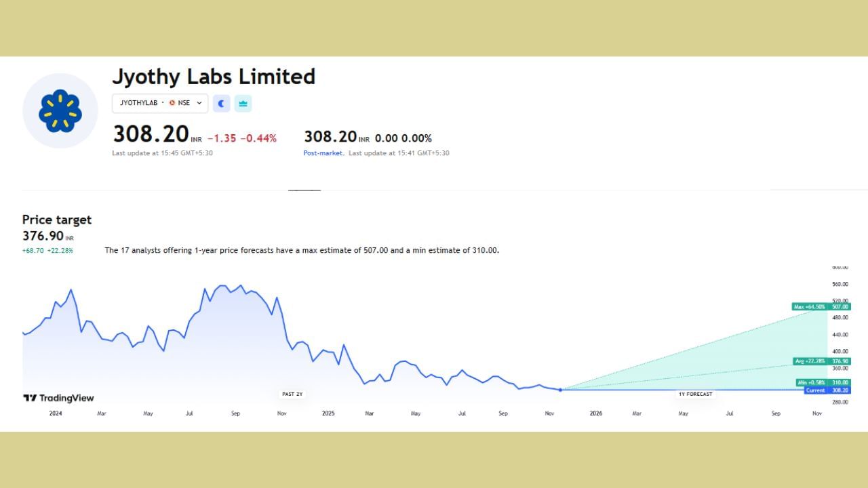Click the Avg +22.28% forecast label
Image resolution: width=868 pixels, height=488 pixels.
810,361
